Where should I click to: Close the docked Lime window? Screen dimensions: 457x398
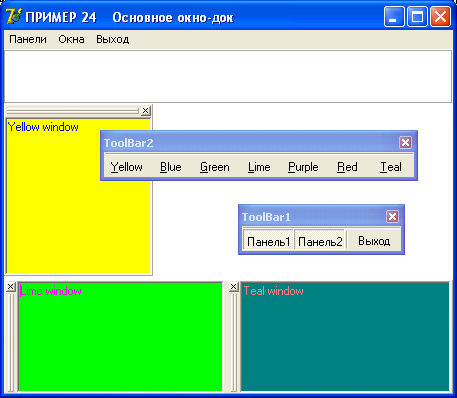11,286
